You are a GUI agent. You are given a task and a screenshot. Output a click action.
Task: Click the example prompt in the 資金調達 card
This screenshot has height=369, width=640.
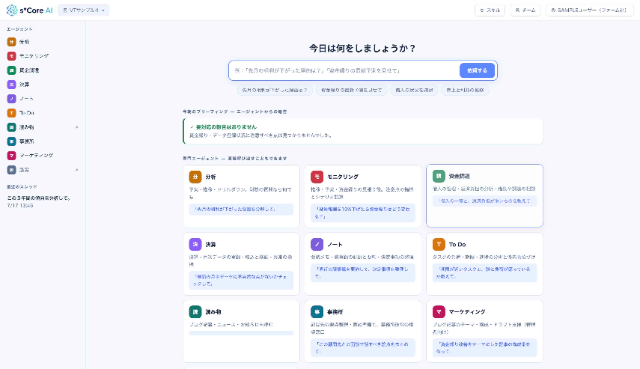point(484,201)
